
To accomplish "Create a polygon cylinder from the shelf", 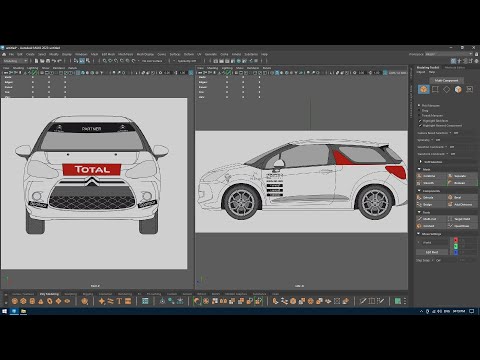I will pos(32,301).
